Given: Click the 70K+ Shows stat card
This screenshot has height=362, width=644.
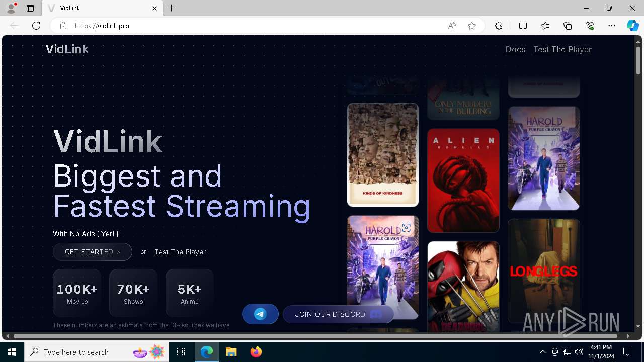Looking at the screenshot, I should click(133, 293).
